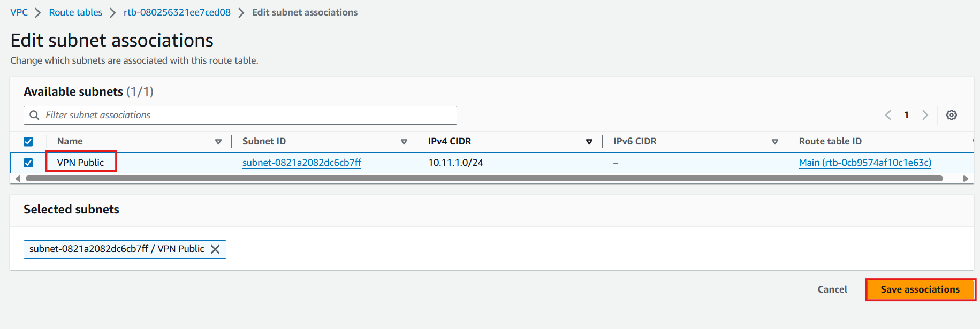Click the selected subnet token text
The height and width of the screenshot is (329, 980).
tap(117, 249)
